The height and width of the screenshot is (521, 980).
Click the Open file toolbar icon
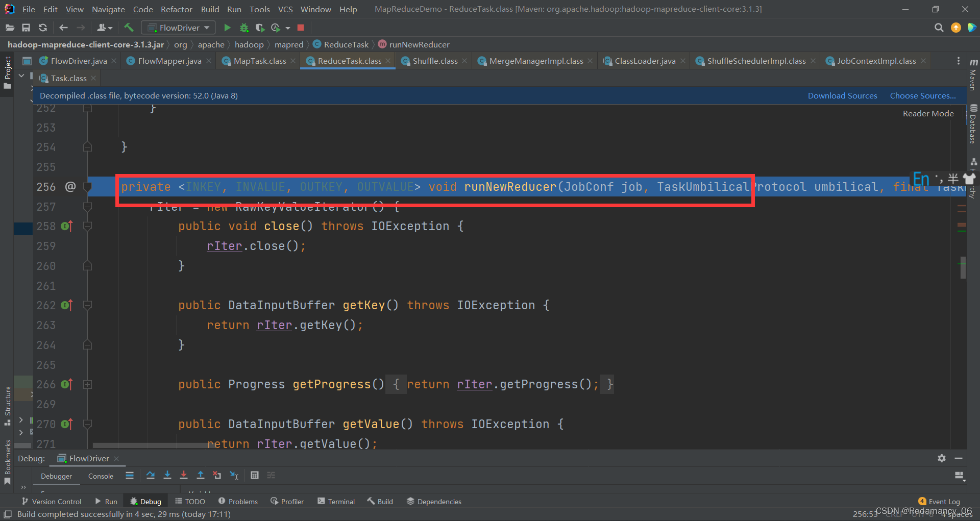point(10,28)
